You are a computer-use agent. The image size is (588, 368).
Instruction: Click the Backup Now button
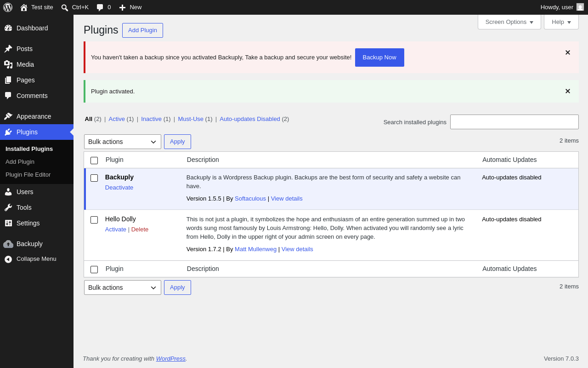click(379, 57)
